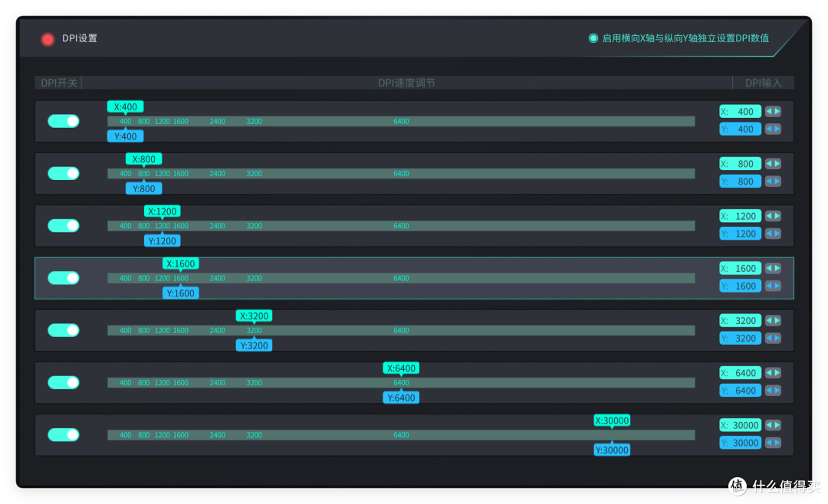
Task: Increase Y: 800 using its right arrow
Action: tap(777, 181)
